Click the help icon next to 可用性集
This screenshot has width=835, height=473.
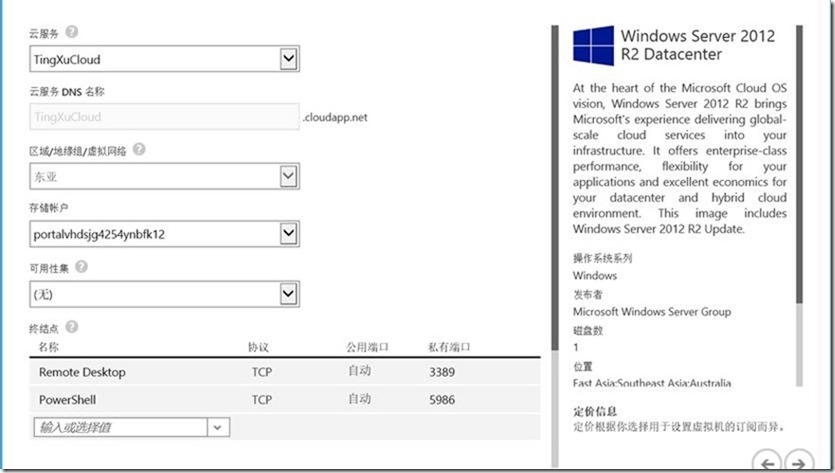pyautogui.click(x=81, y=266)
